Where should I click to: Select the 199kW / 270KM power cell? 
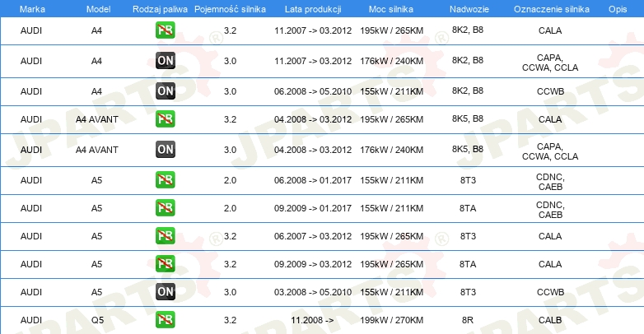point(391,320)
